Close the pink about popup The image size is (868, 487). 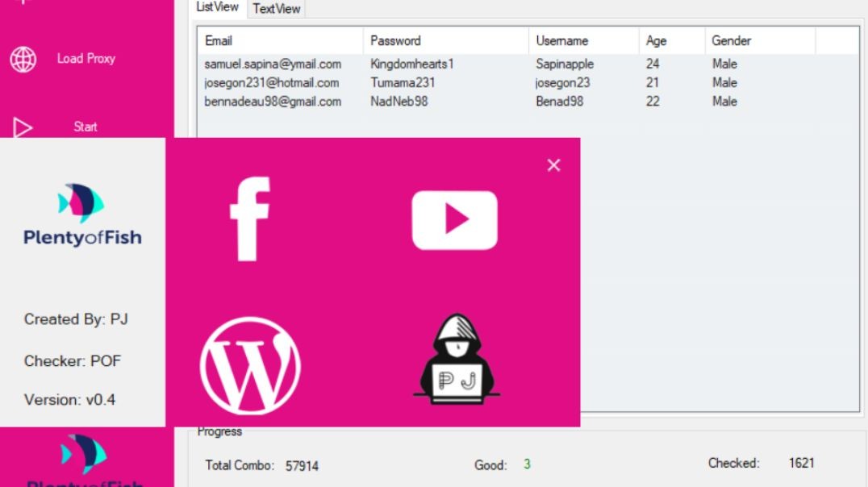coord(553,165)
